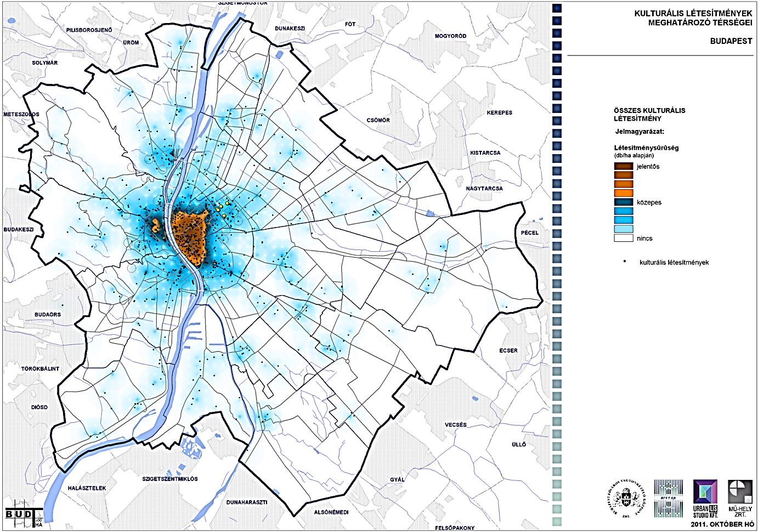Click the black dot legend symbol for kulturális létesítmények
The width and height of the screenshot is (758, 532).
625,262
